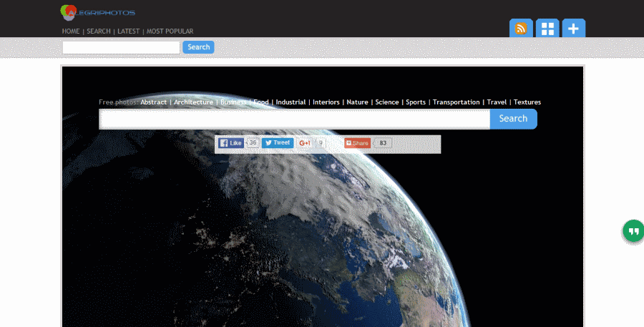Image resolution: width=644 pixels, height=327 pixels.
Task: Open the RSS feed icon
Action: pos(521,28)
